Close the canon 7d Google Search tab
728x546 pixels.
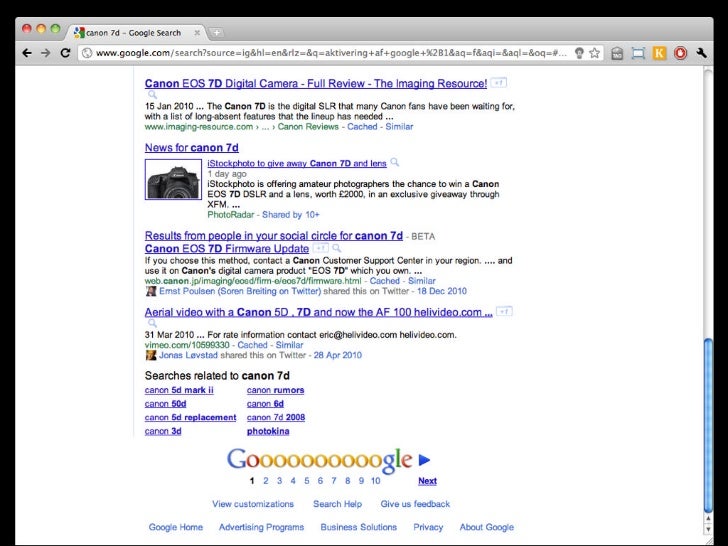pyautogui.click(x=197, y=32)
